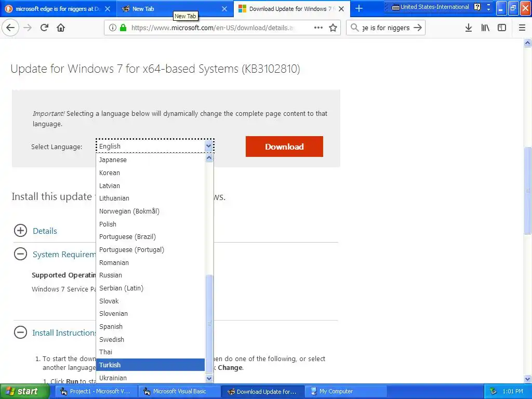Viewport: 532px width, 399px height.
Task: Reload the current page
Action: (x=44, y=28)
